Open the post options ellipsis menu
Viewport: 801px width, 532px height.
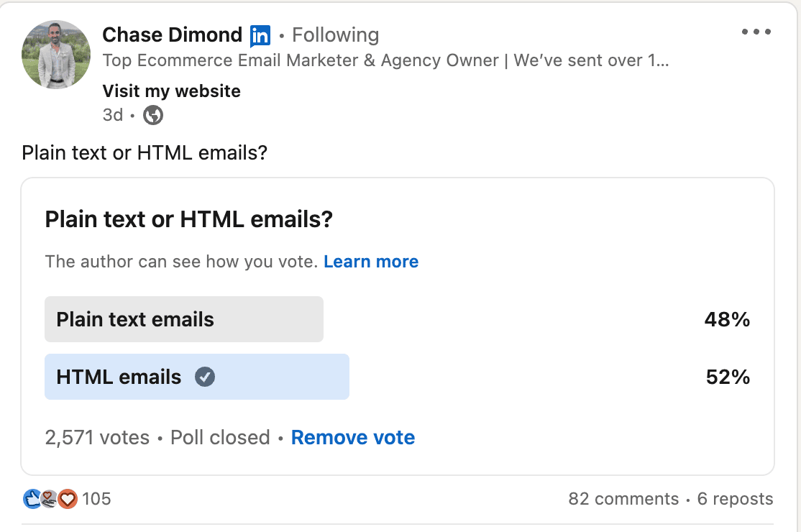point(756,31)
